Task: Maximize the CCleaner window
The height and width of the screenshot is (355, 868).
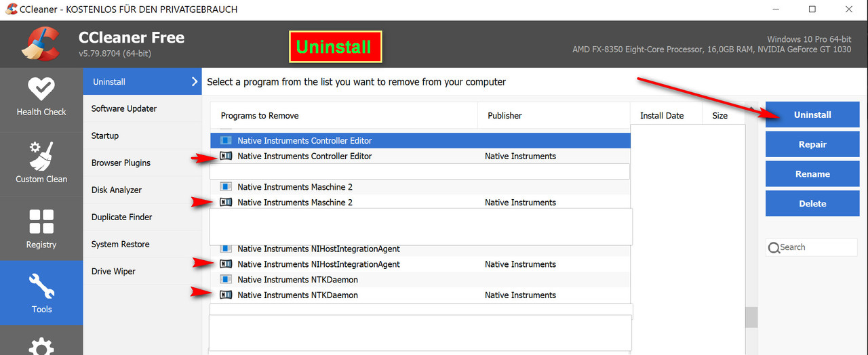Action: point(812,9)
